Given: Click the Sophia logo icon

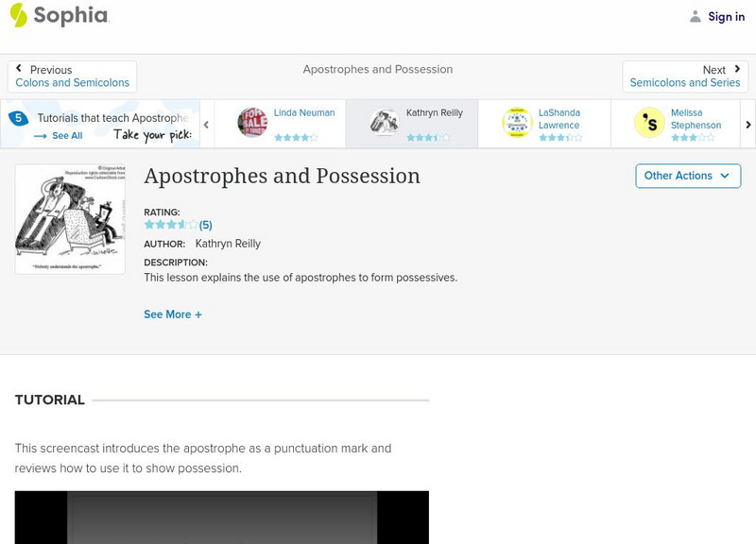Looking at the screenshot, I should click(19, 15).
